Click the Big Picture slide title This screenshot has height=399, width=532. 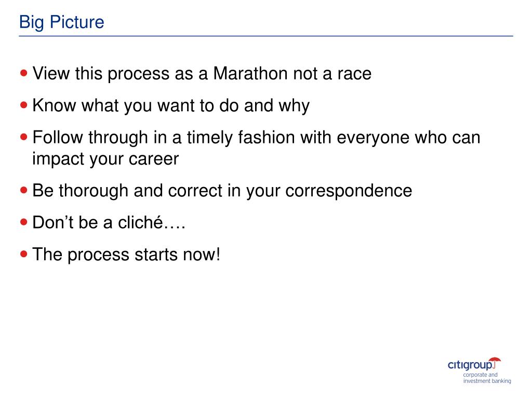click(x=61, y=23)
